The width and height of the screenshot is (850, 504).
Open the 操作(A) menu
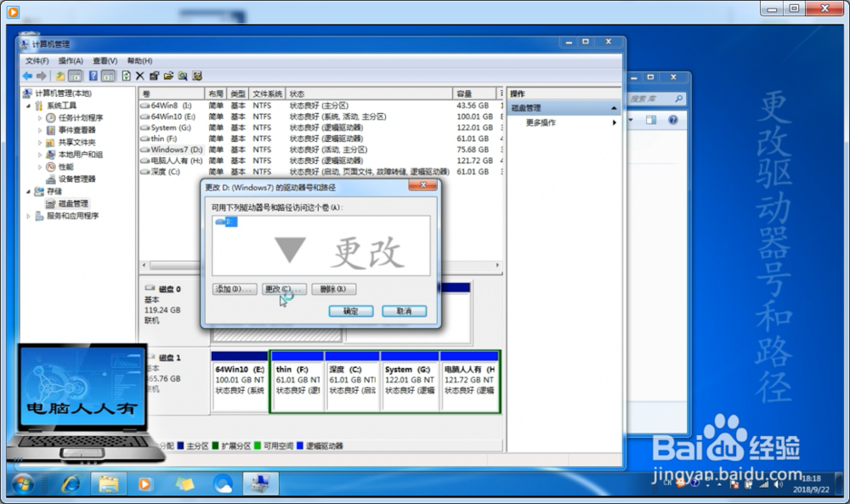(x=71, y=60)
